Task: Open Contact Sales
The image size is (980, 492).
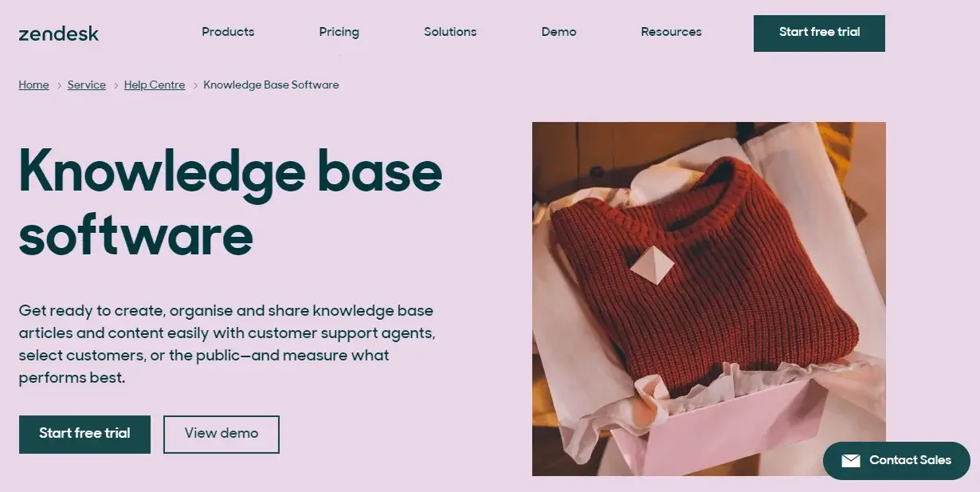Action: (x=896, y=460)
